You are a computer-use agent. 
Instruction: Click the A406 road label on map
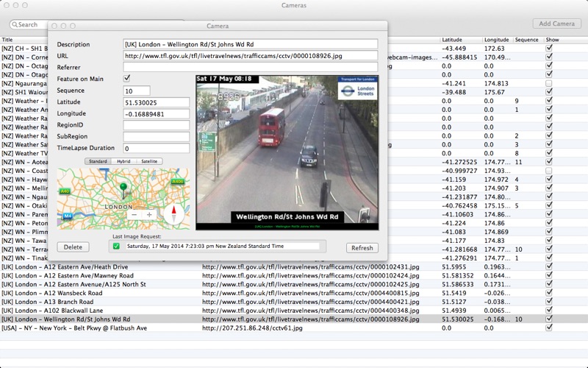177,182
